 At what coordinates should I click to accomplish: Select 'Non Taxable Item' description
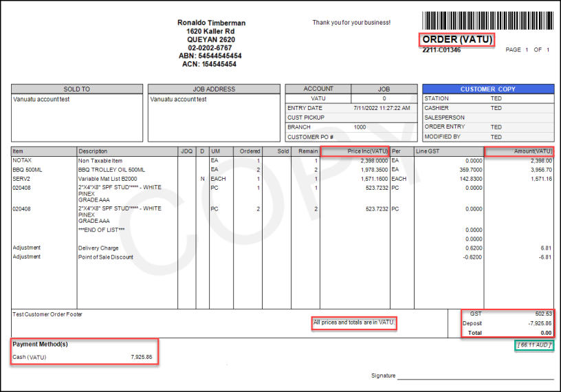tap(100, 161)
